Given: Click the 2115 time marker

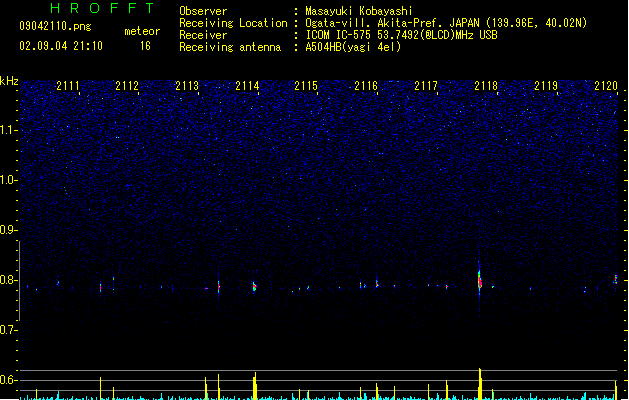Looking at the screenshot, I should pos(306,86).
